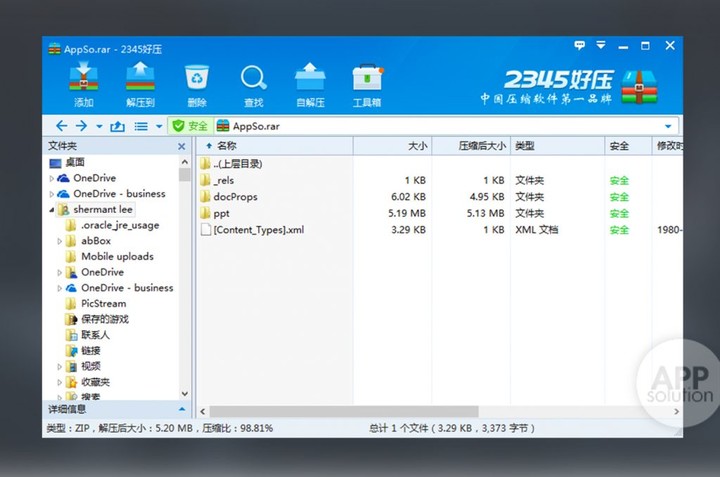Screen dimensions: 720x477
Task: Go forward with the right arrow
Action: [x=81, y=126]
